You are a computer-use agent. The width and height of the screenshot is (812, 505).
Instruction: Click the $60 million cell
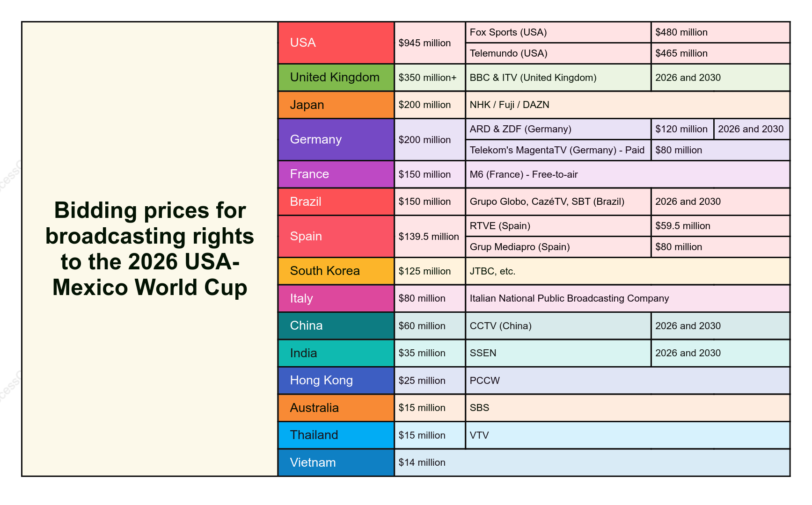click(430, 325)
